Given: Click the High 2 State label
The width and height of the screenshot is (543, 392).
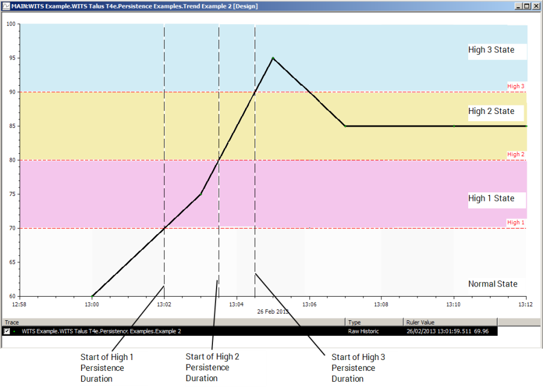Looking at the screenshot, I should tap(491, 112).
